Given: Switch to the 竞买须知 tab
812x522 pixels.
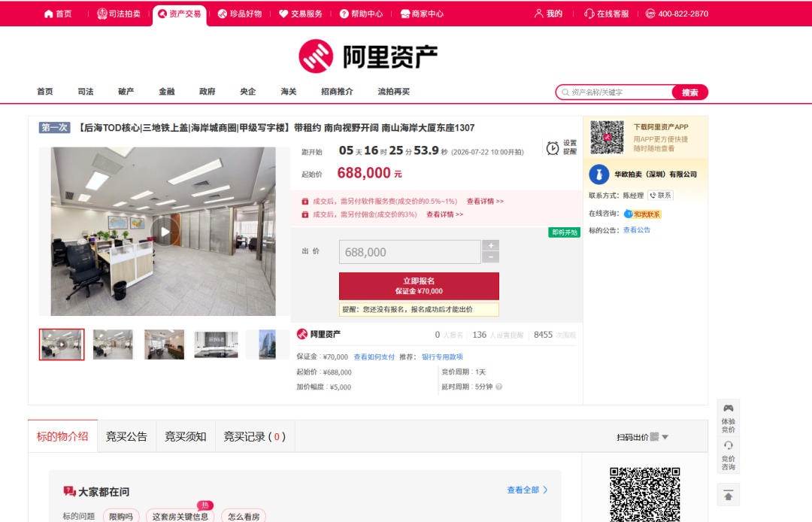Looking at the screenshot, I should click(x=186, y=436).
